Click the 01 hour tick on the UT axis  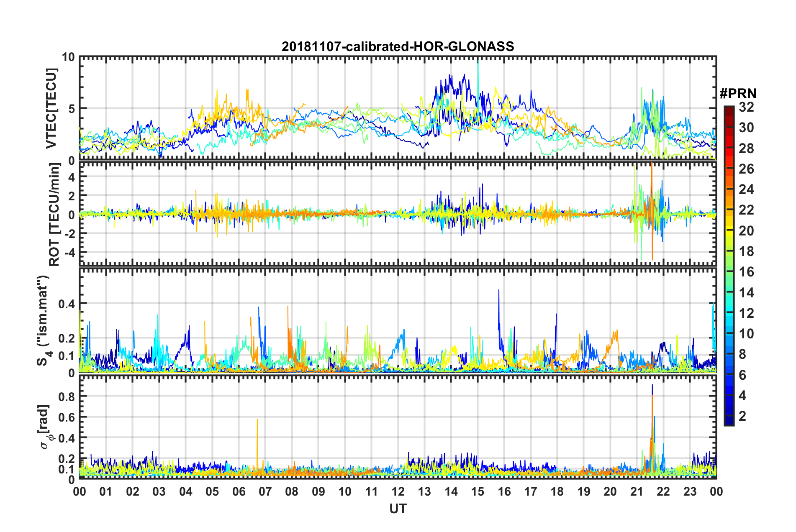pos(106,491)
